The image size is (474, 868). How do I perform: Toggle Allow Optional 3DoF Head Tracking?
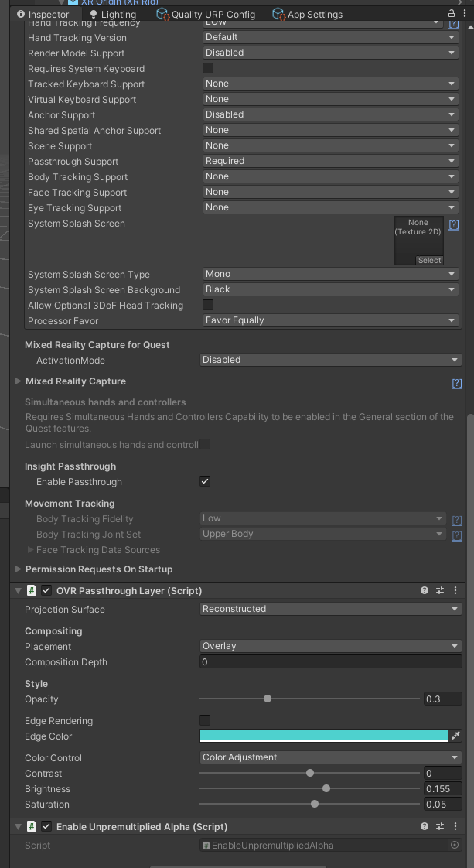click(x=208, y=305)
